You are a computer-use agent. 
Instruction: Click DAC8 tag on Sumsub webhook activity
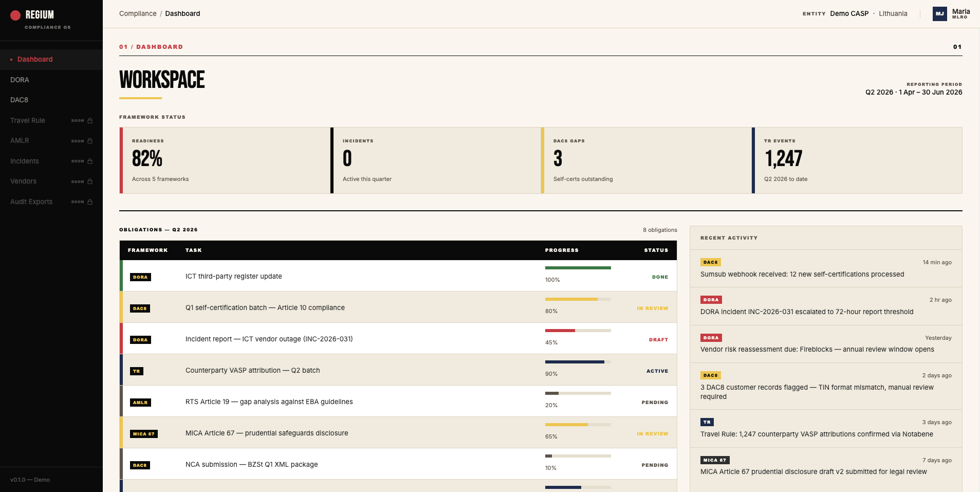pyautogui.click(x=711, y=262)
